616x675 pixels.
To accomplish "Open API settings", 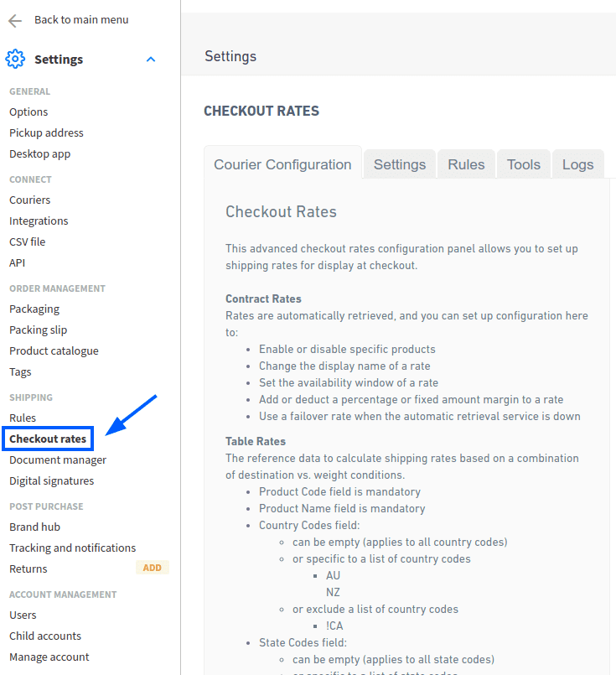I will (x=18, y=262).
